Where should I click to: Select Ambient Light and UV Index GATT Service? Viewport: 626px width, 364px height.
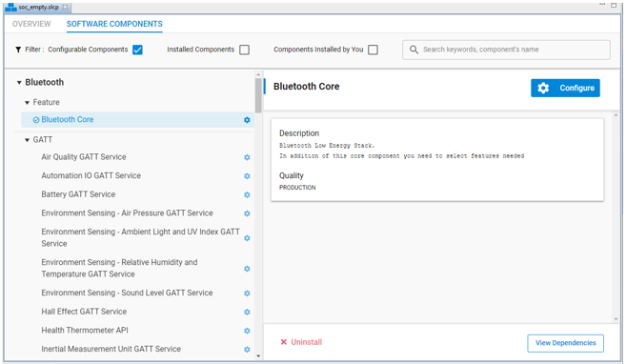(x=140, y=237)
